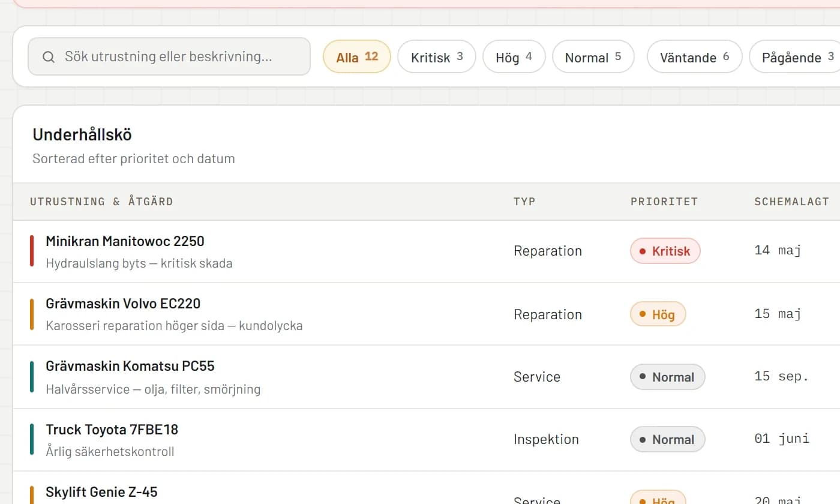The image size is (840, 504).
Task: Click 'Hydraulslang byts — kritisk skada' description
Action: coord(139,263)
